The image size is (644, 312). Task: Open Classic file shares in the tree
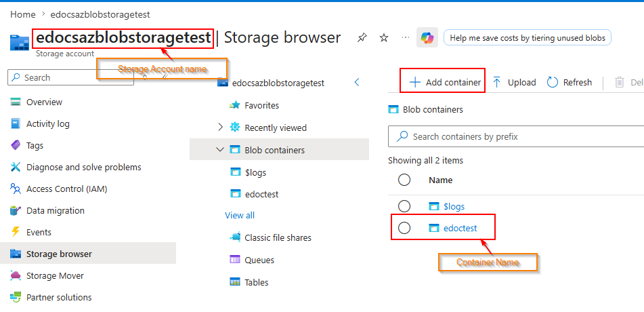pos(278,237)
